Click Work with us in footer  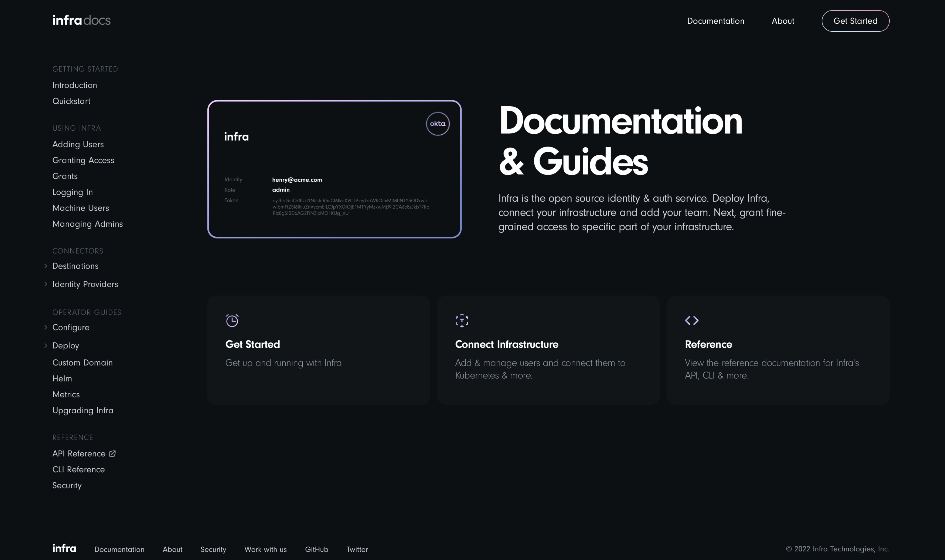(266, 550)
